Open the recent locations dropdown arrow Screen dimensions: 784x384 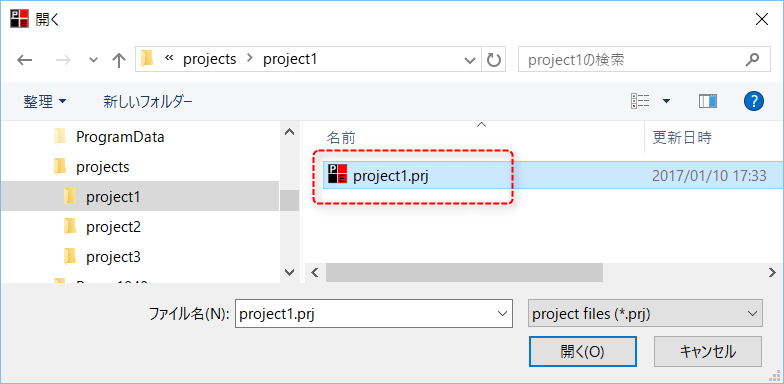(93, 60)
